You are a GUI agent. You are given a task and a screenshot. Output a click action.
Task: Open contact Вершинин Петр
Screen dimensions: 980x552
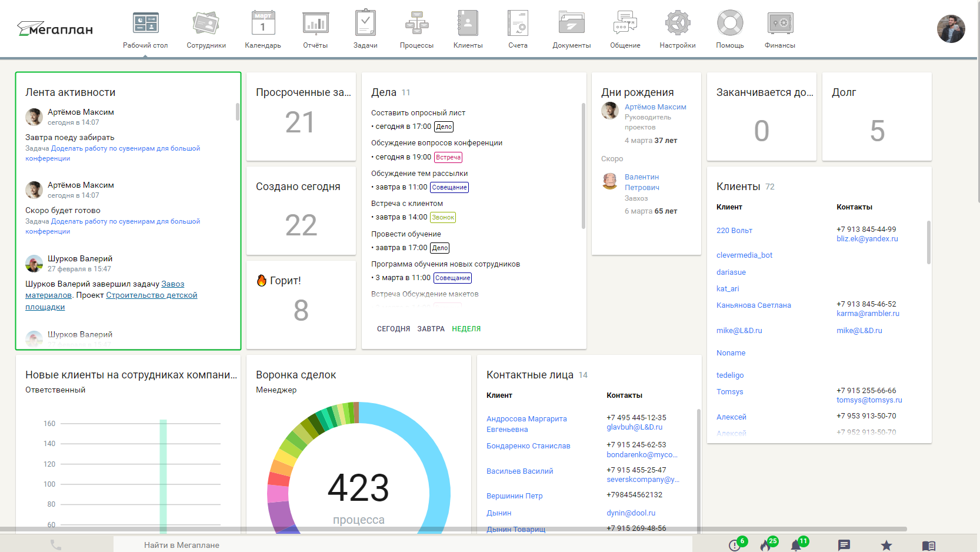click(x=514, y=496)
